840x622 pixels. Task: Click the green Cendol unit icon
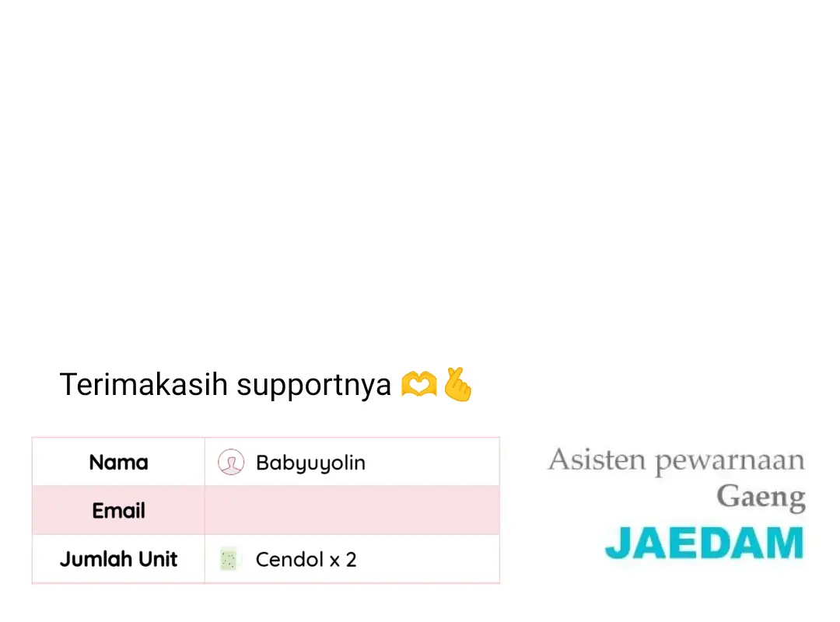229,559
